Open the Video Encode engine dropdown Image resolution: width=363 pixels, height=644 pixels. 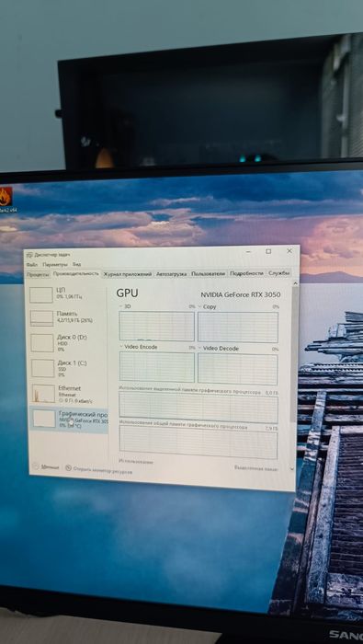pyautogui.click(x=121, y=347)
